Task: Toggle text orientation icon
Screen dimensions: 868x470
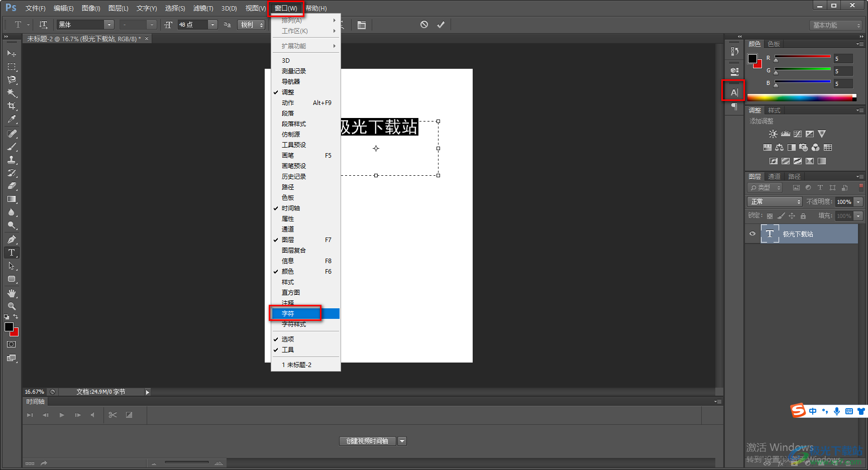Action: 43,25
